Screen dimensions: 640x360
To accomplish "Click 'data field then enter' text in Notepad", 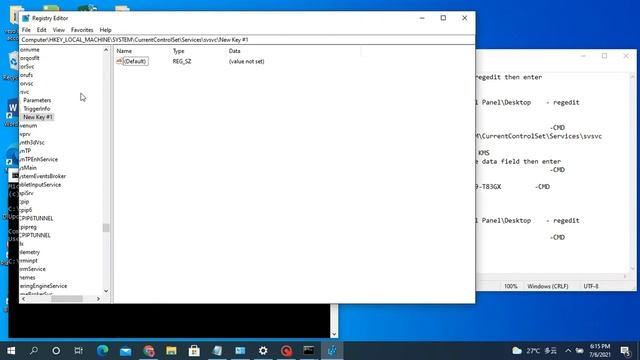I will pyautogui.click(x=521, y=162).
